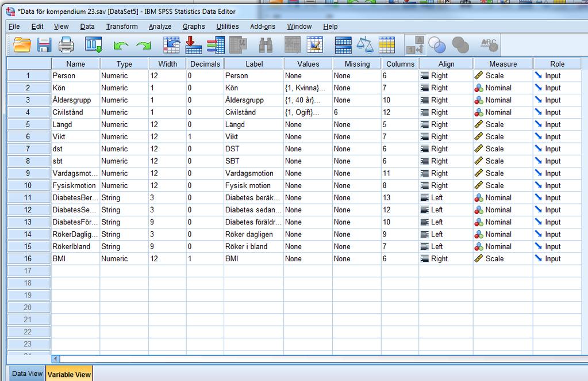This screenshot has height=381, width=588.
Task: Click the Insert cases toolbar icon
Action: 293,45
